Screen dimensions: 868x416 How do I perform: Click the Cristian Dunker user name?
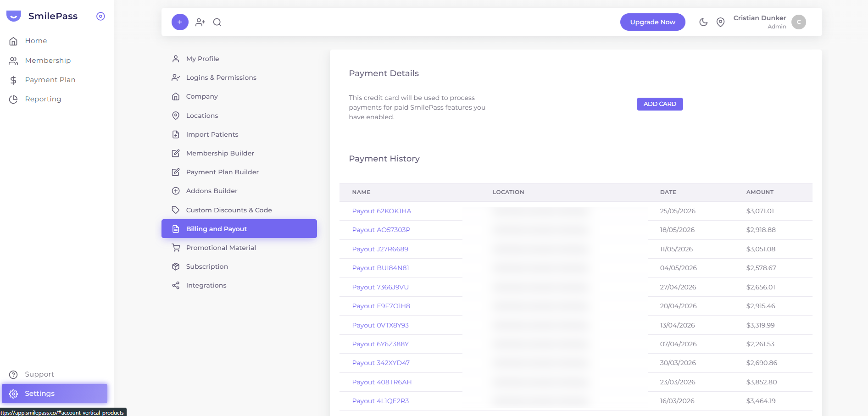coord(760,18)
